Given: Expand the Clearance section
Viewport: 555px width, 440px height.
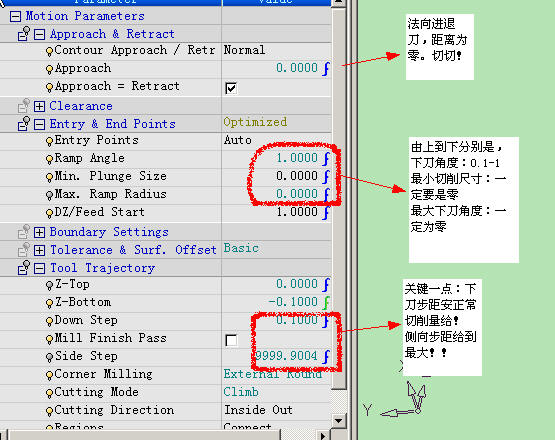Looking at the screenshot, I should pos(39,106).
